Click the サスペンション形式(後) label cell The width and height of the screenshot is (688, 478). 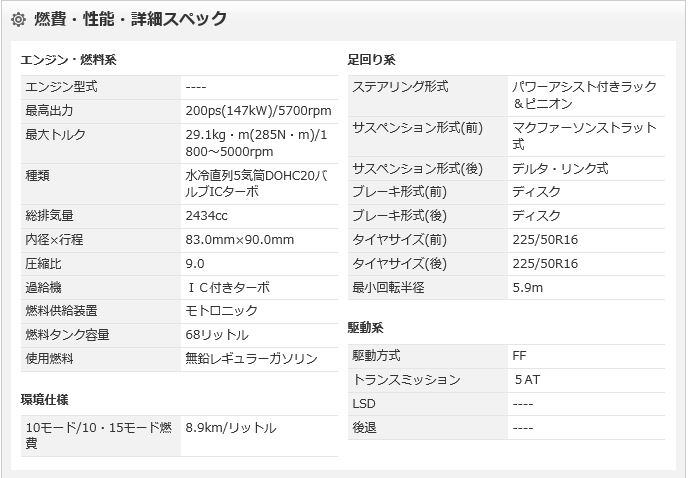(428, 169)
